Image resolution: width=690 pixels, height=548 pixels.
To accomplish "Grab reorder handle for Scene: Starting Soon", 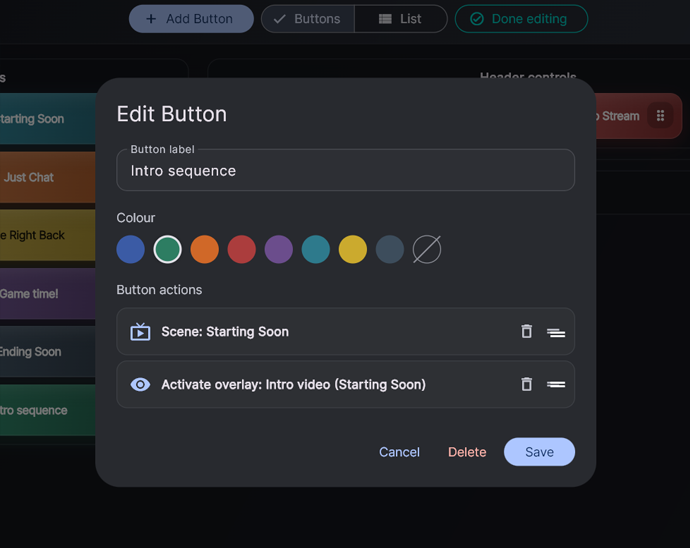I will pos(556,332).
